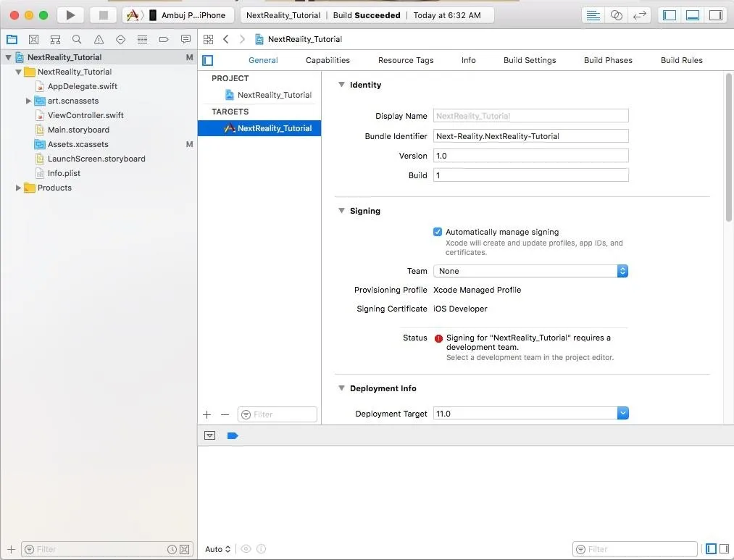734x560 pixels.
Task: Expand the Products folder
Action: pyautogui.click(x=18, y=188)
